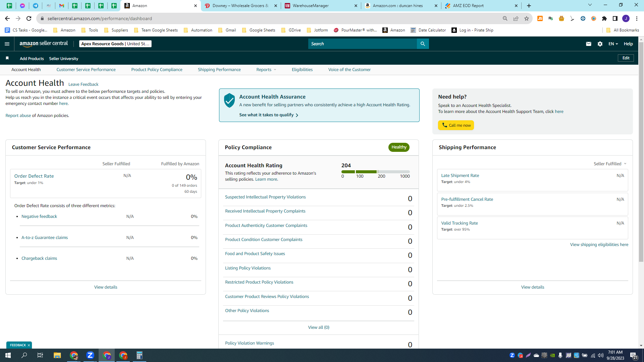Open the Apex Resource Goods account switcher

[x=115, y=44]
